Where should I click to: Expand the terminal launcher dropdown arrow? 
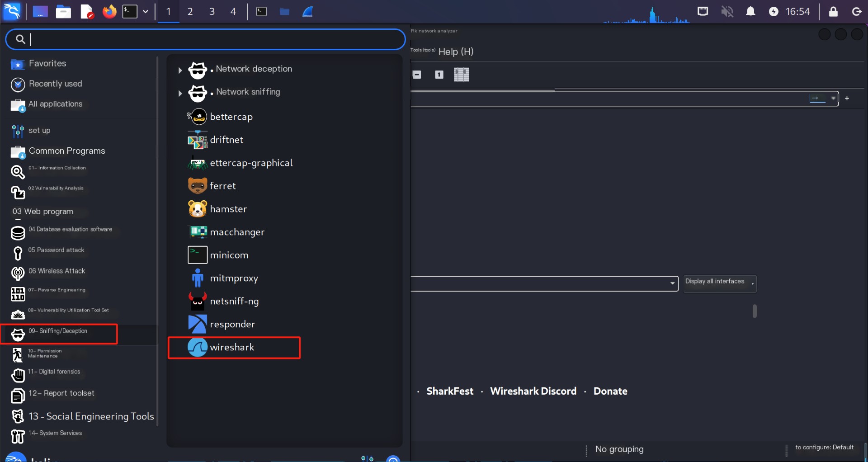(x=146, y=11)
